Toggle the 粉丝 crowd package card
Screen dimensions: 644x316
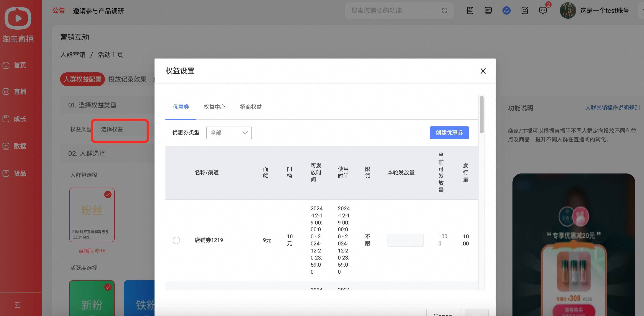tap(92, 215)
